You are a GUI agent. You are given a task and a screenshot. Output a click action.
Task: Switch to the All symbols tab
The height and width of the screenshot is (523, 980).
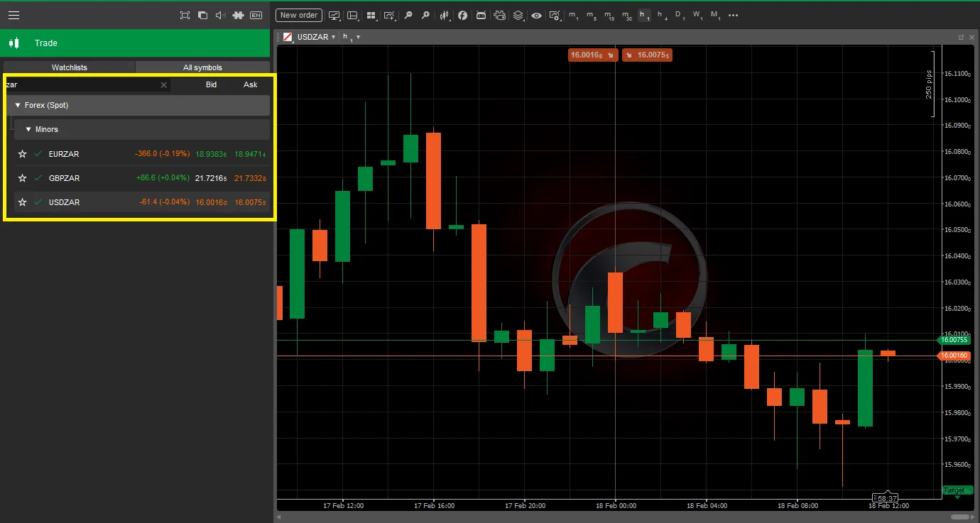pyautogui.click(x=202, y=67)
